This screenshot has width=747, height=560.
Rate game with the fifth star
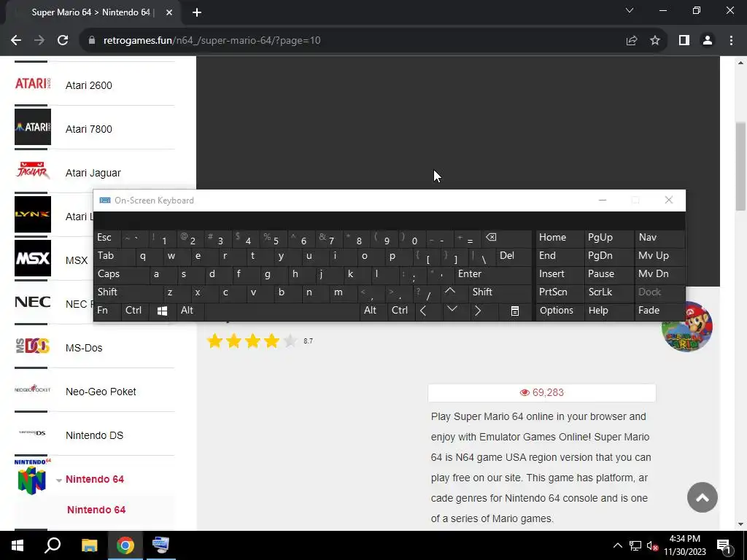click(x=290, y=341)
